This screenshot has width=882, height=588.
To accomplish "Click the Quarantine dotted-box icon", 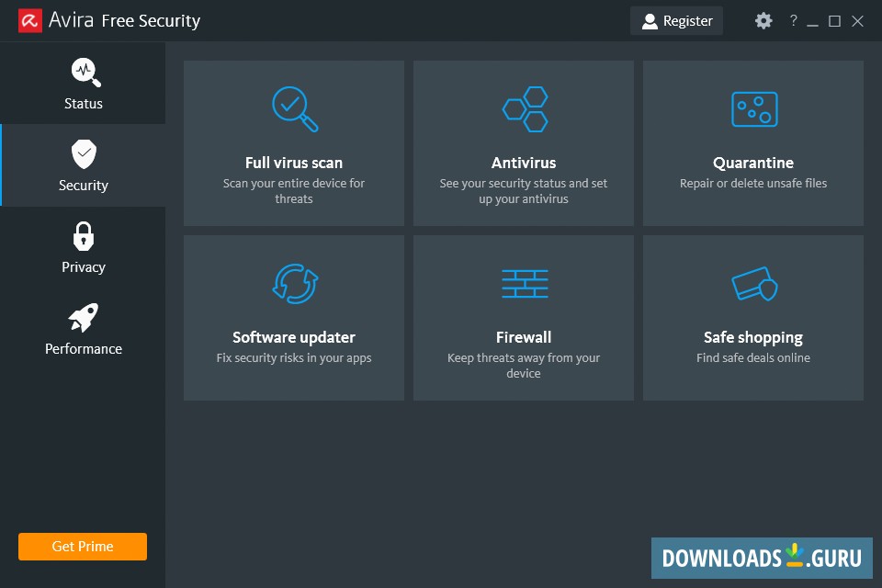I will pyautogui.click(x=753, y=107).
